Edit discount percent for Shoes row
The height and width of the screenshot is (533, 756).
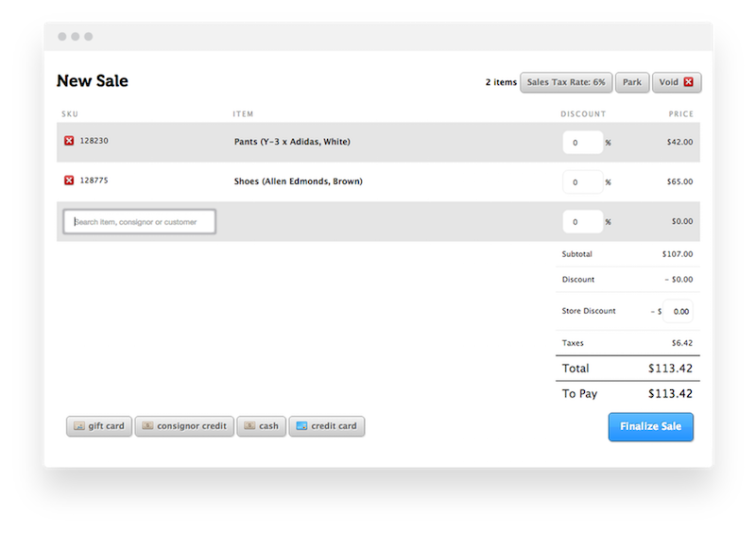pyautogui.click(x=582, y=182)
